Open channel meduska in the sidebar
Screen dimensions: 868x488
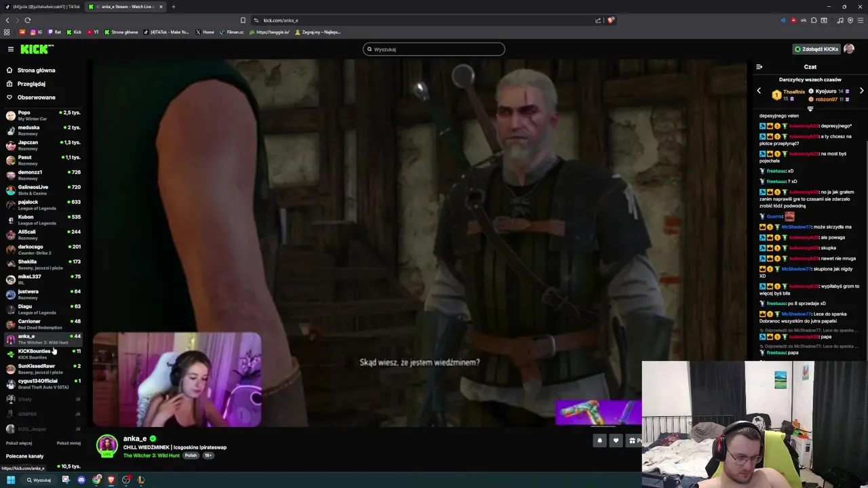click(x=42, y=130)
